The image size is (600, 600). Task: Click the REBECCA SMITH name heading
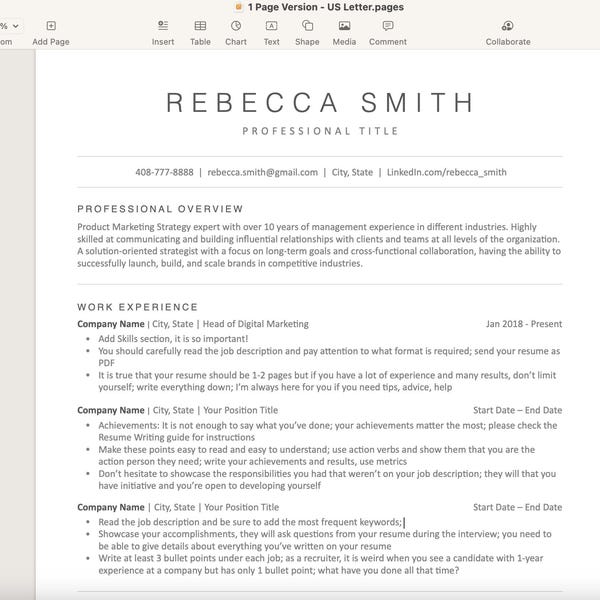[320, 103]
